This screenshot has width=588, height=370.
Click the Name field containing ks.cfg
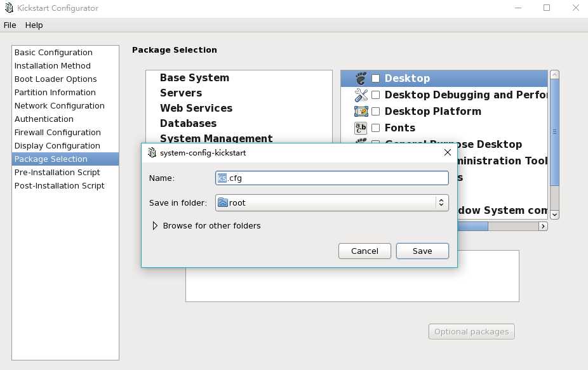click(332, 178)
